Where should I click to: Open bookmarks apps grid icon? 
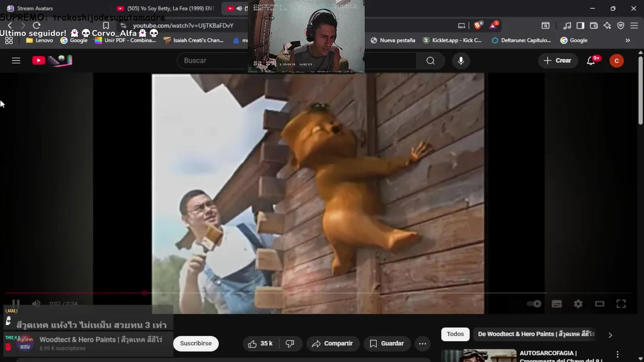coord(9,40)
